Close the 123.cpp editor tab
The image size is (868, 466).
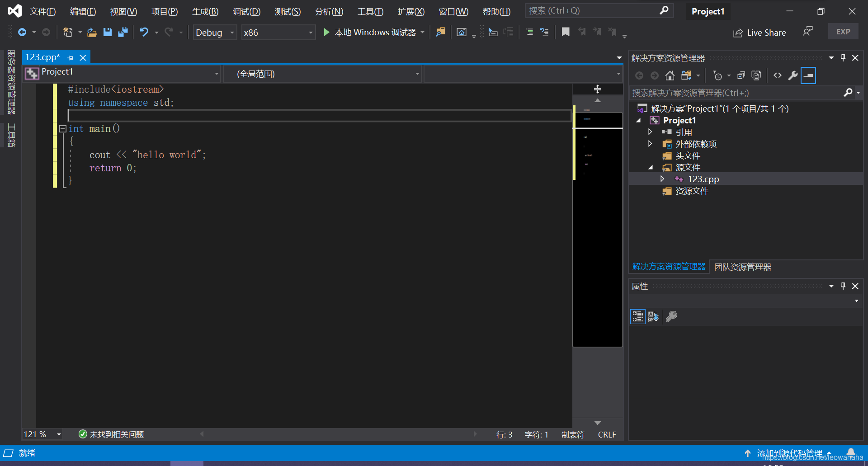coord(83,58)
